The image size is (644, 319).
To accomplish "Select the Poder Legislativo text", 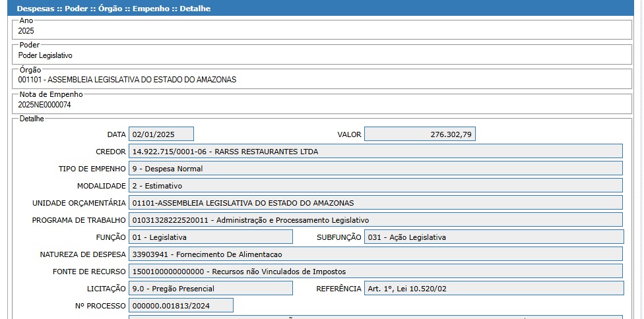I will pyautogui.click(x=46, y=55).
